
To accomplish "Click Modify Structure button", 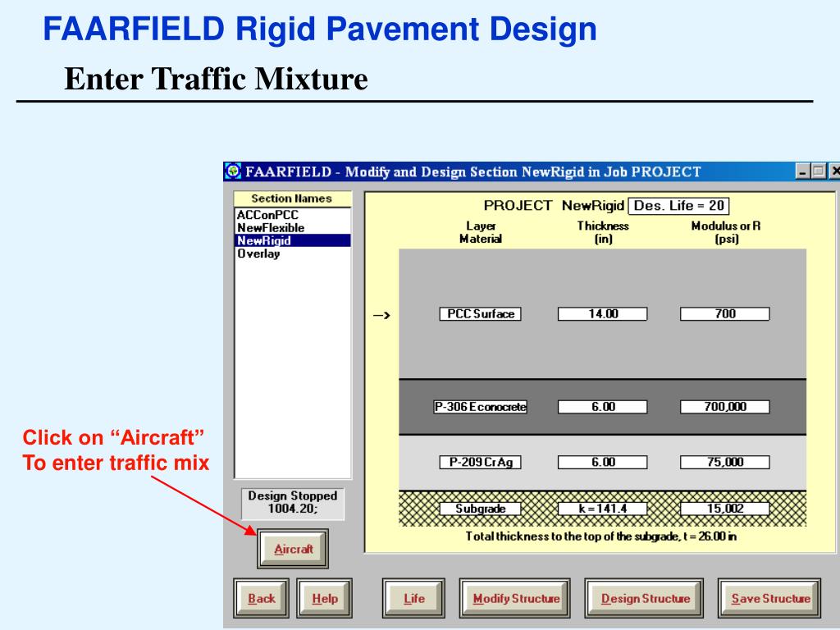I will [515, 598].
